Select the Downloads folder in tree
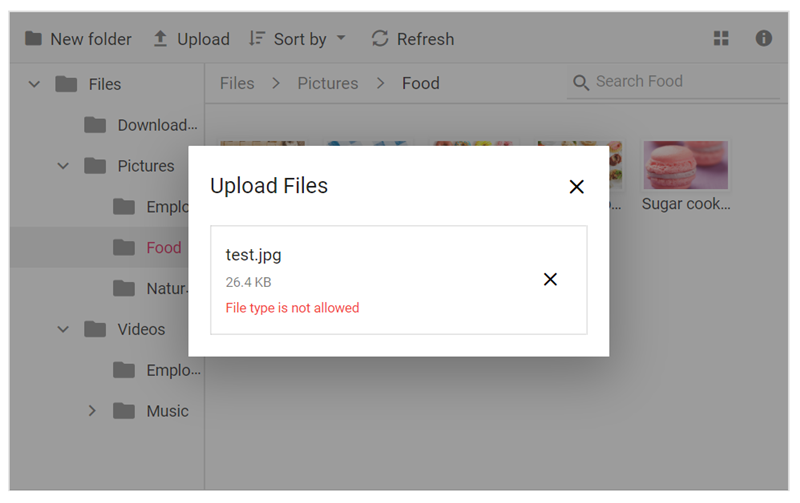The height and width of the screenshot is (503, 800). [157, 125]
